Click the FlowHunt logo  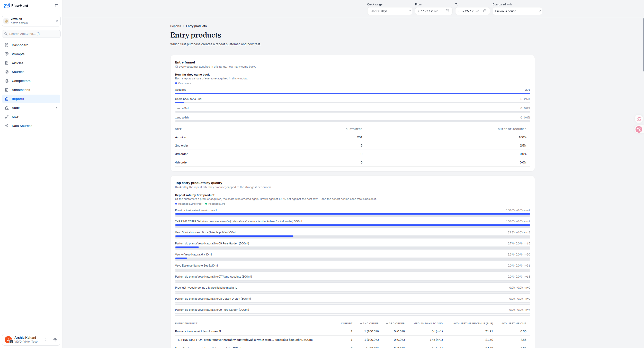click(16, 6)
